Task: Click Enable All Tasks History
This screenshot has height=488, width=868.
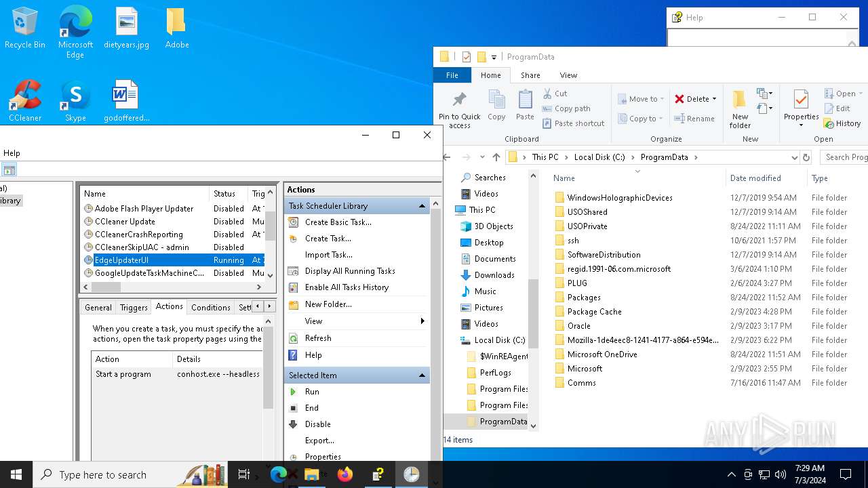Action: coord(347,287)
